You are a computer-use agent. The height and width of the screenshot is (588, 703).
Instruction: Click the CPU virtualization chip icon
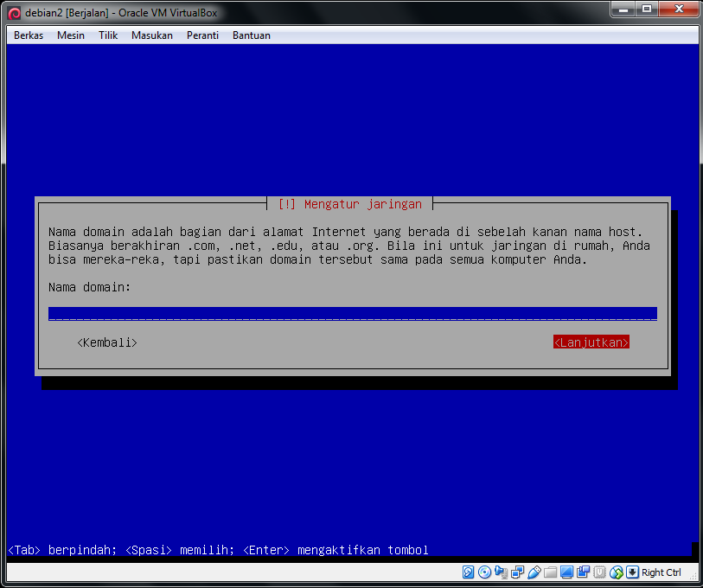[x=599, y=572]
